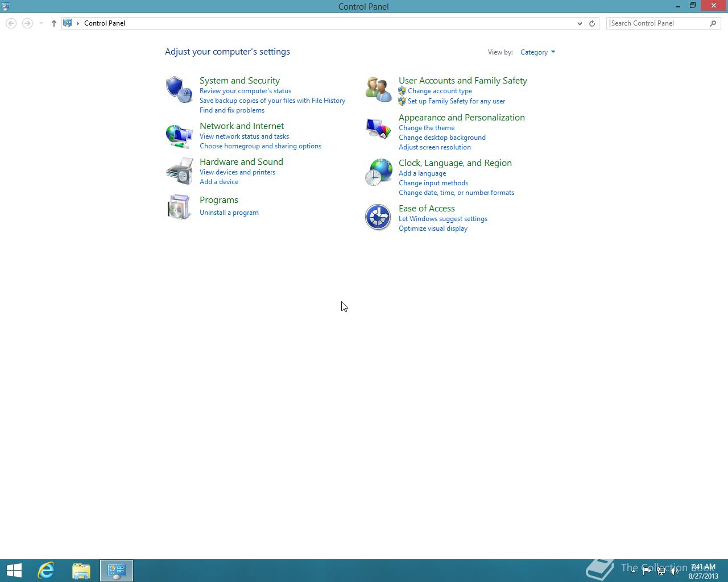728x582 pixels.
Task: Open File Explorer from the taskbar
Action: coord(81,571)
